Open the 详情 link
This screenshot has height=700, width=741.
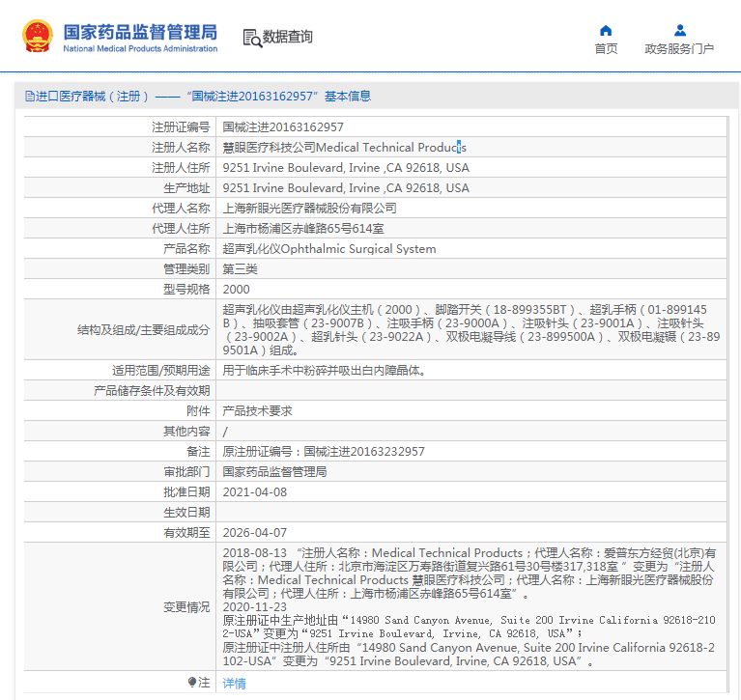click(234, 683)
